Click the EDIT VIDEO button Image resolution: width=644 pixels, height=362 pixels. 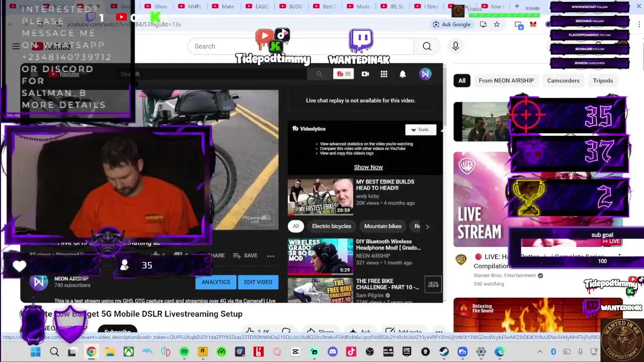258,282
